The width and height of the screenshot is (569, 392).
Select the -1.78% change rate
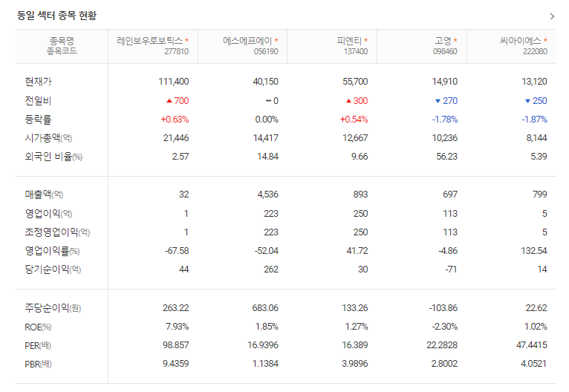[444, 120]
